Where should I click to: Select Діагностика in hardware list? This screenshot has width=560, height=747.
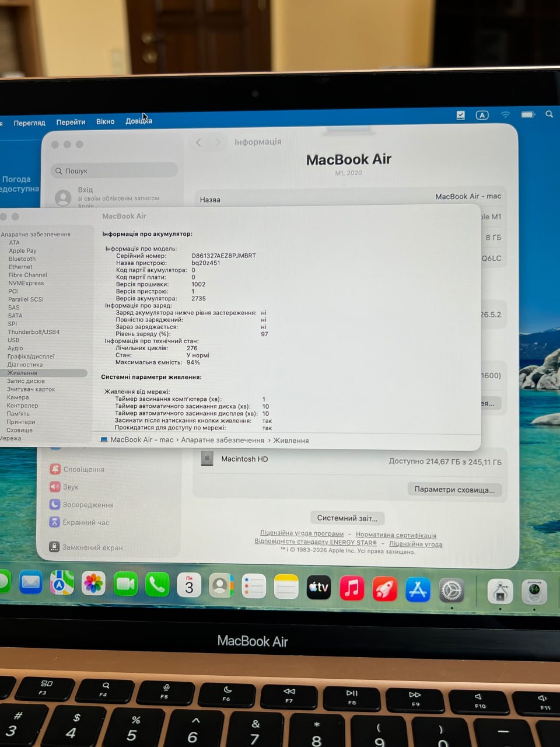point(25,365)
